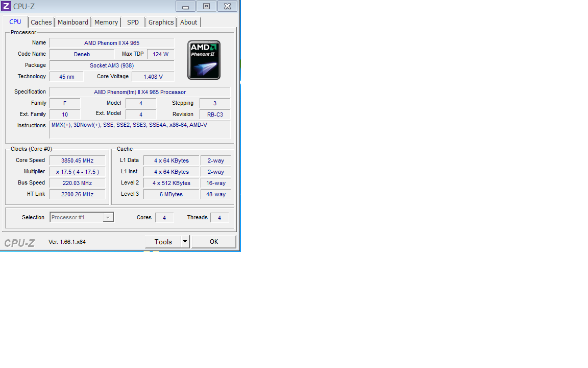Click the Name field AMD Phenom II X4 965
The width and height of the screenshot is (588, 368).
tap(112, 43)
